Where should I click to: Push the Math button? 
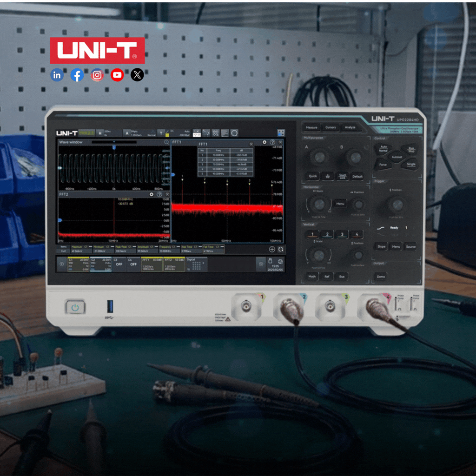312,277
